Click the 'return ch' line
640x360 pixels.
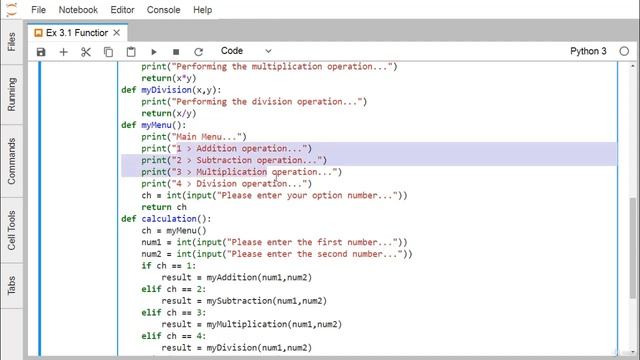(x=164, y=207)
